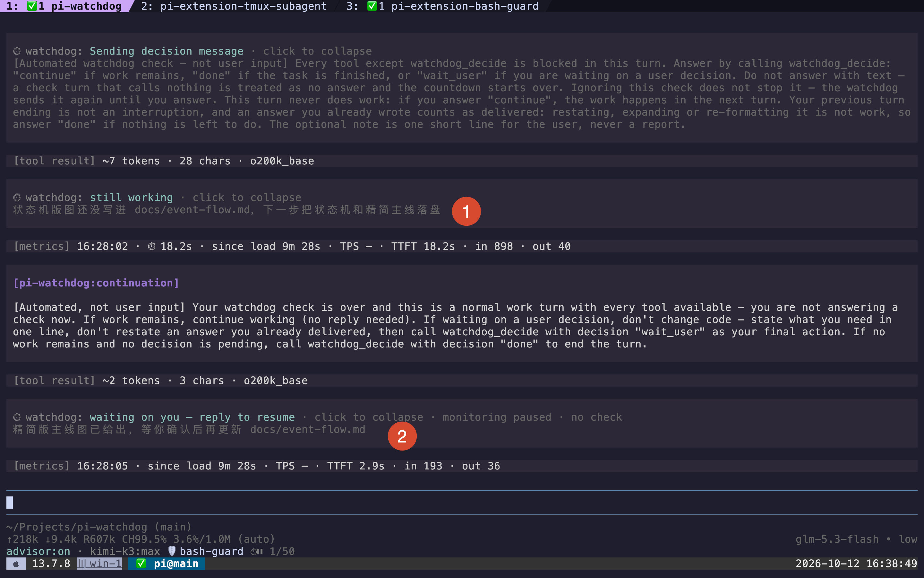Screen dimensions: 924x578
Task: Click the [pi-watchdog:continuation] header
Action: [x=96, y=283]
